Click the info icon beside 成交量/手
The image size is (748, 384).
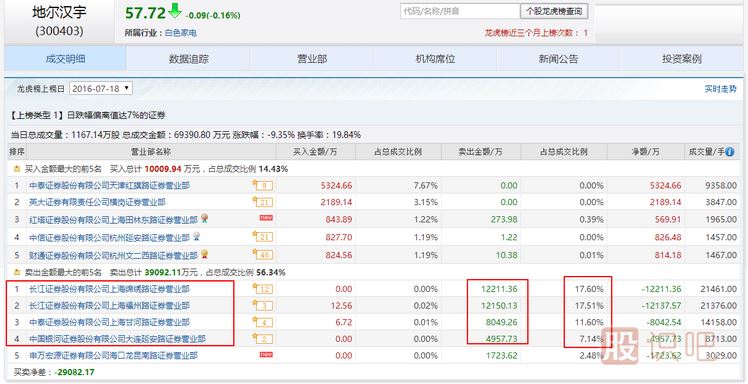click(729, 152)
